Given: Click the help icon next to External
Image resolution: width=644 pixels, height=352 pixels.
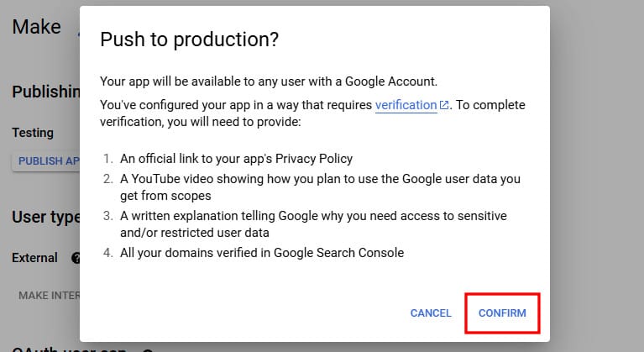Looking at the screenshot, I should coord(76,258).
